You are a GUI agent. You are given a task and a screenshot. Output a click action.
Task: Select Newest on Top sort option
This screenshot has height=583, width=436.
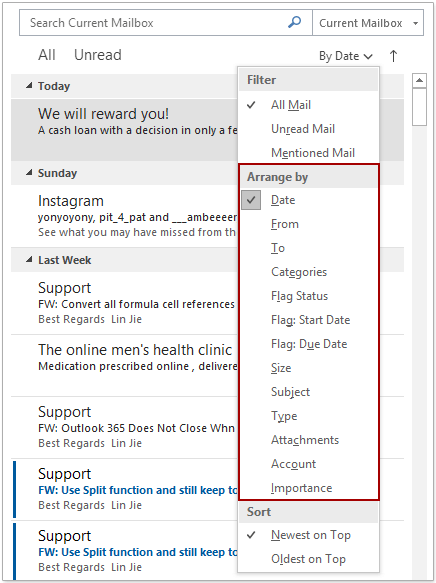309,535
